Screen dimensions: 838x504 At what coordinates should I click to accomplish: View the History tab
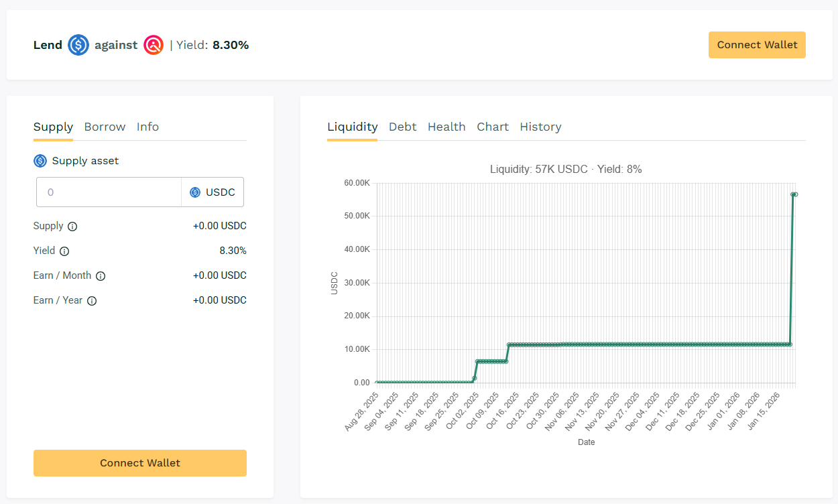[x=540, y=127]
